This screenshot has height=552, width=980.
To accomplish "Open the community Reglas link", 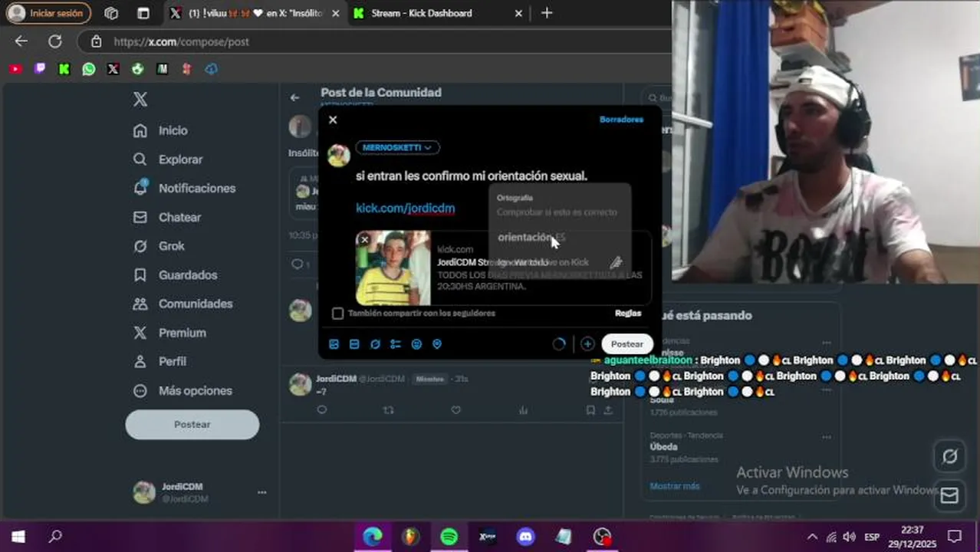I will click(x=628, y=313).
